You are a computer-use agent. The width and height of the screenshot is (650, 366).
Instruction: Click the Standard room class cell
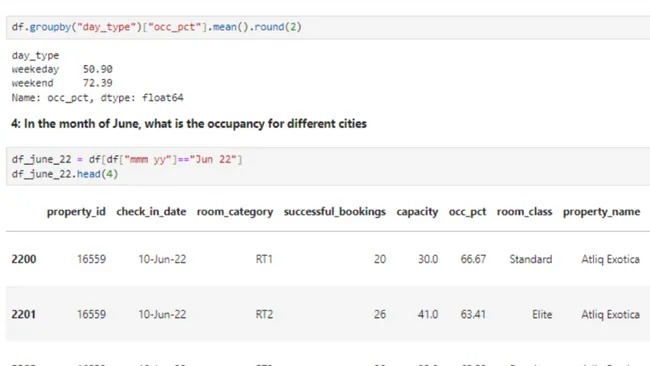click(x=531, y=259)
